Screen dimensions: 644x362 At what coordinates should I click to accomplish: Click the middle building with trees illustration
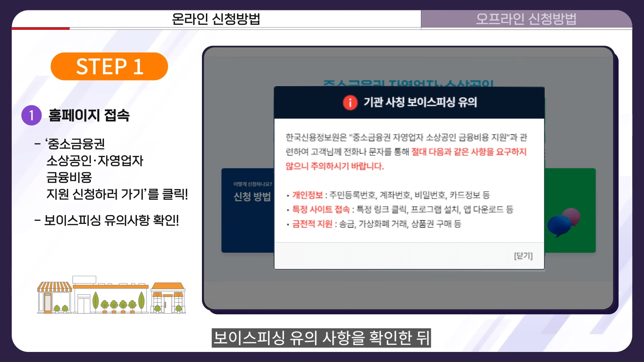[x=111, y=299]
